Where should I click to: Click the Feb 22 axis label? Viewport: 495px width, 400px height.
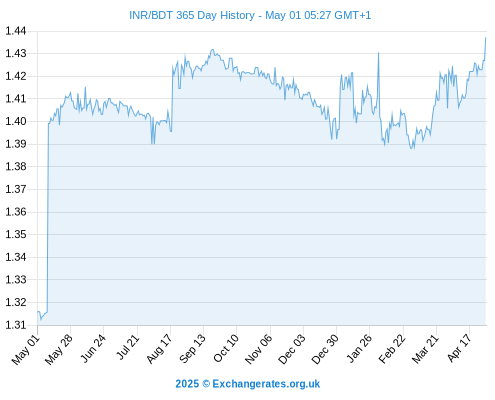click(x=392, y=349)
